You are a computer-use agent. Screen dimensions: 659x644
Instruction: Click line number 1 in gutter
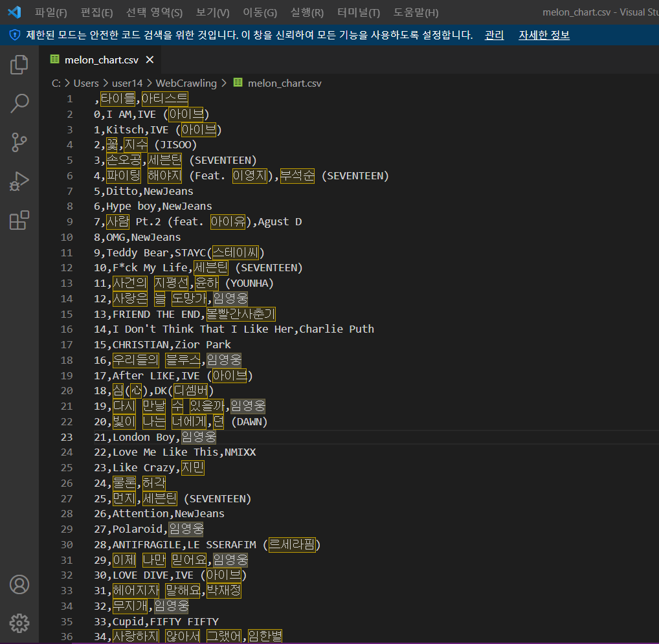click(69, 99)
